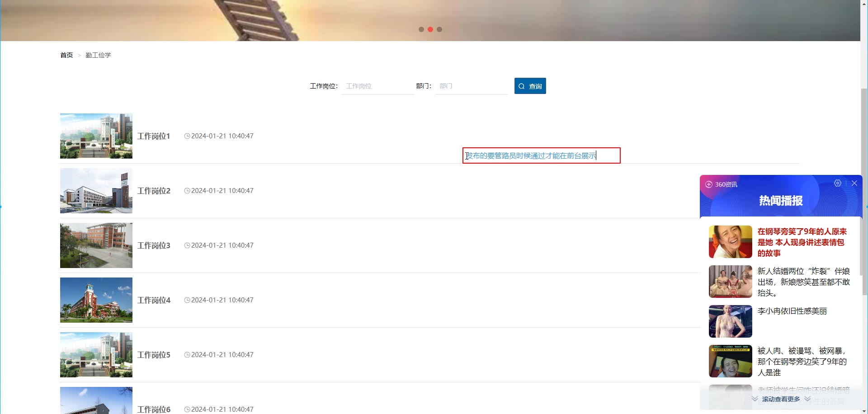Viewport: 868px width, 414px height.
Task: Click the clock icon beside 工作岗位6
Action: coord(187,409)
